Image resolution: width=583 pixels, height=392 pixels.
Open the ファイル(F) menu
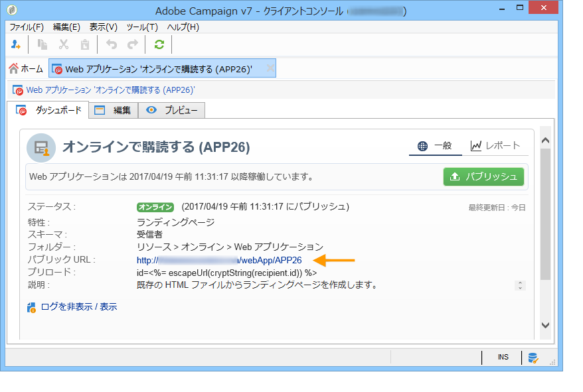click(27, 27)
